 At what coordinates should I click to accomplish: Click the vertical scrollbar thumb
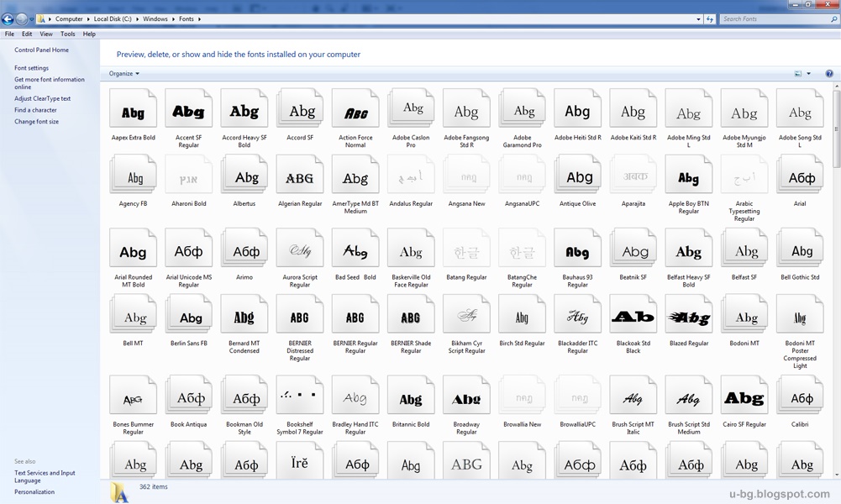click(x=836, y=129)
